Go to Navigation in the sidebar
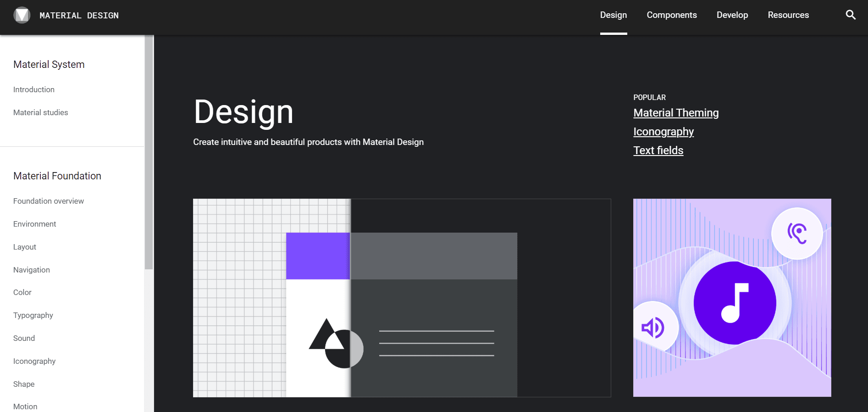868x412 pixels. tap(32, 270)
